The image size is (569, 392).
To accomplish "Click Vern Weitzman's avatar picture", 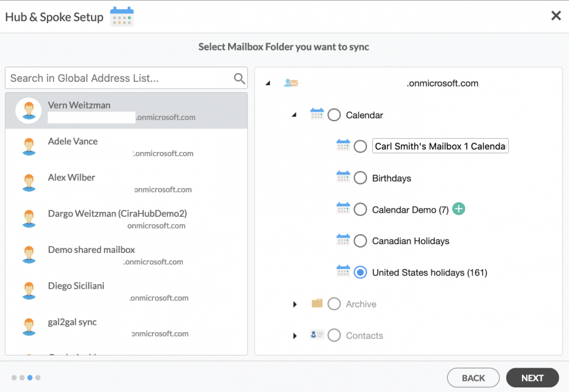I will (29, 110).
